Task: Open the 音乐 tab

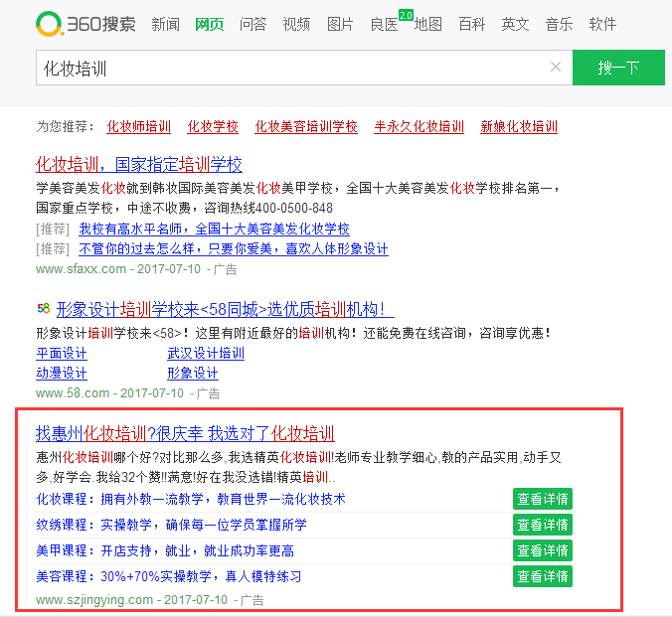Action: coord(559,24)
